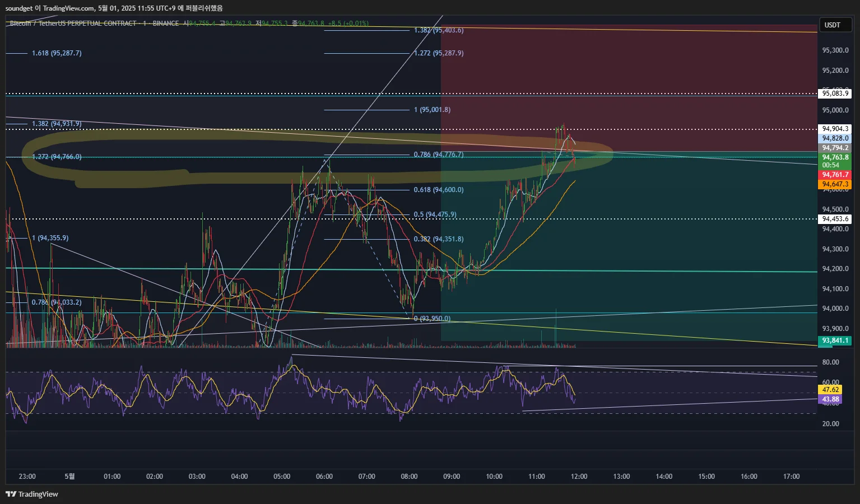860x504 pixels.
Task: Select the blue 94,828.0 price label
Action: pyautogui.click(x=835, y=138)
